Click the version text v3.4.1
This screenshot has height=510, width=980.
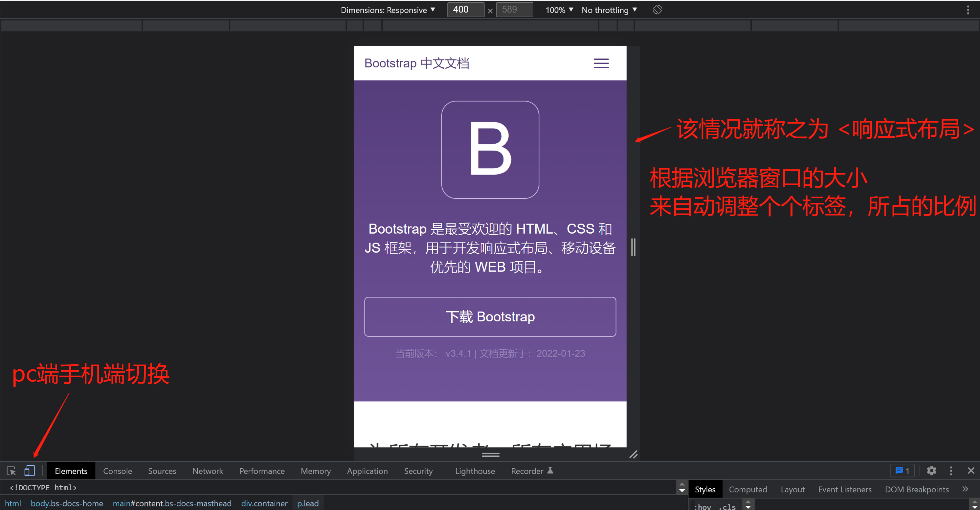pyautogui.click(x=458, y=353)
